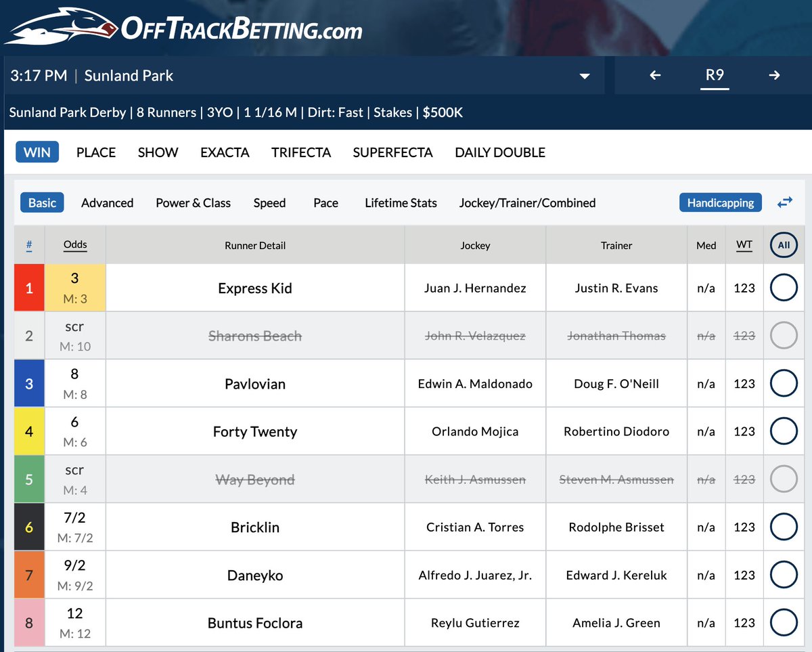
Task: Sort runners by Odds column
Action: (x=74, y=244)
